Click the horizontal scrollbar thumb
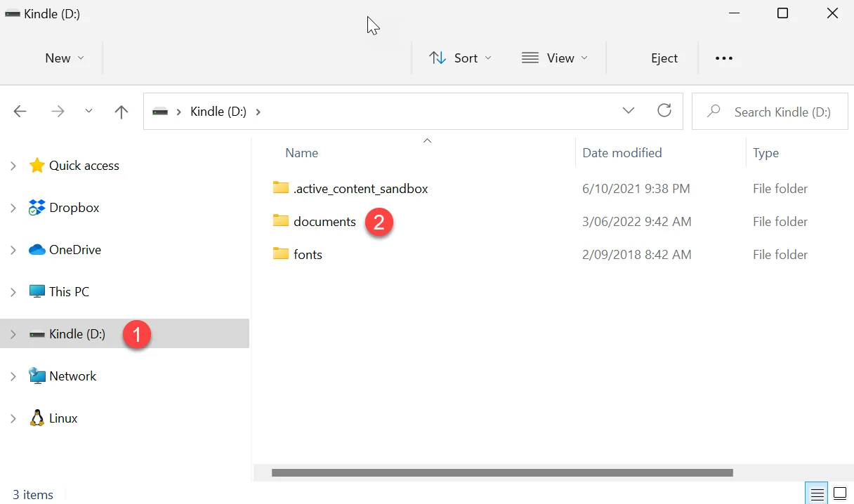The width and height of the screenshot is (854, 504). tap(502, 473)
